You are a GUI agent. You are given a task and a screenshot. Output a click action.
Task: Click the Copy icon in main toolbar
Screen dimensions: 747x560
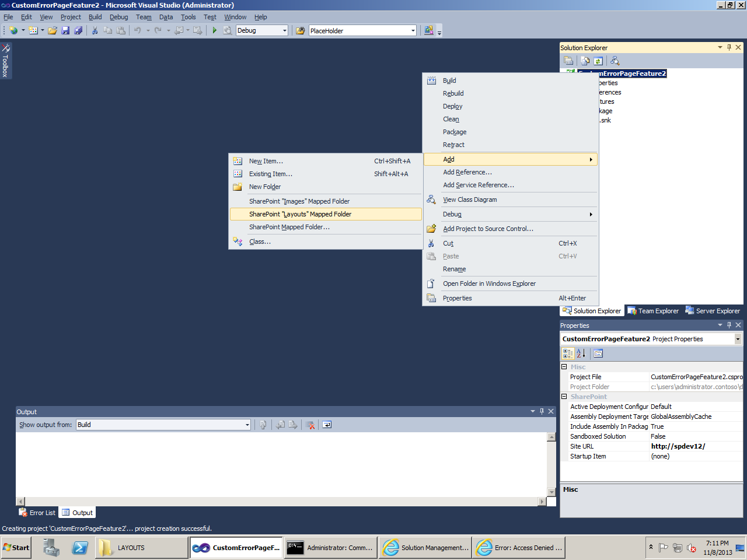pyautogui.click(x=108, y=30)
